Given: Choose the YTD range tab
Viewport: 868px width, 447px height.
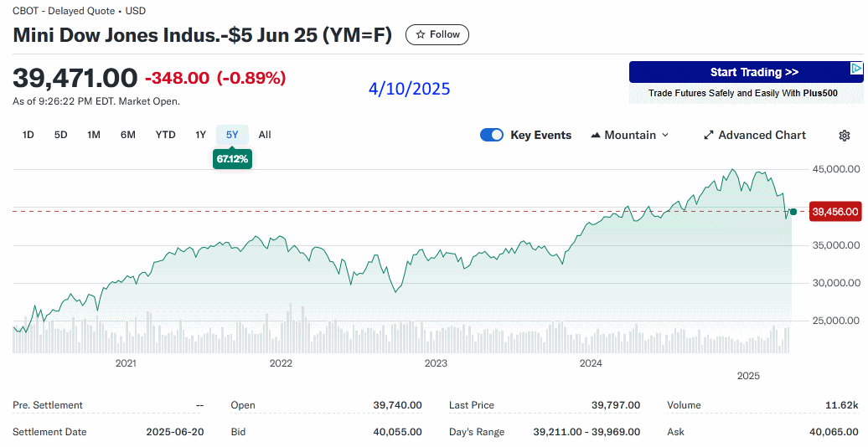Looking at the screenshot, I should click(x=166, y=135).
